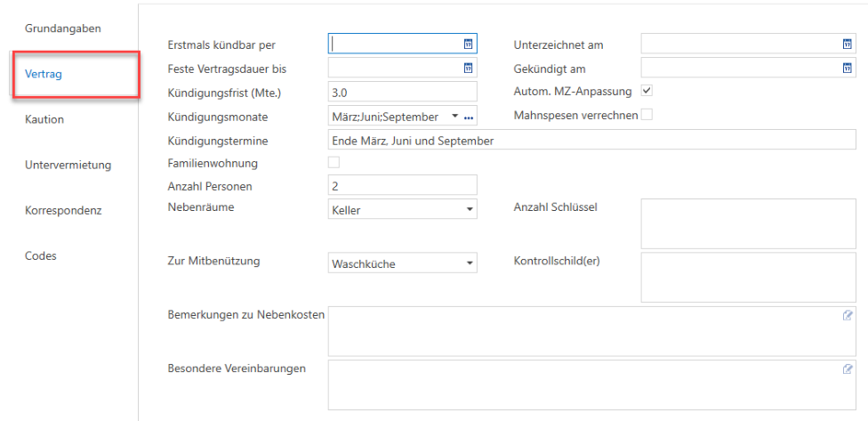Open calendar picker for Unterzeichnet am

tap(847, 44)
